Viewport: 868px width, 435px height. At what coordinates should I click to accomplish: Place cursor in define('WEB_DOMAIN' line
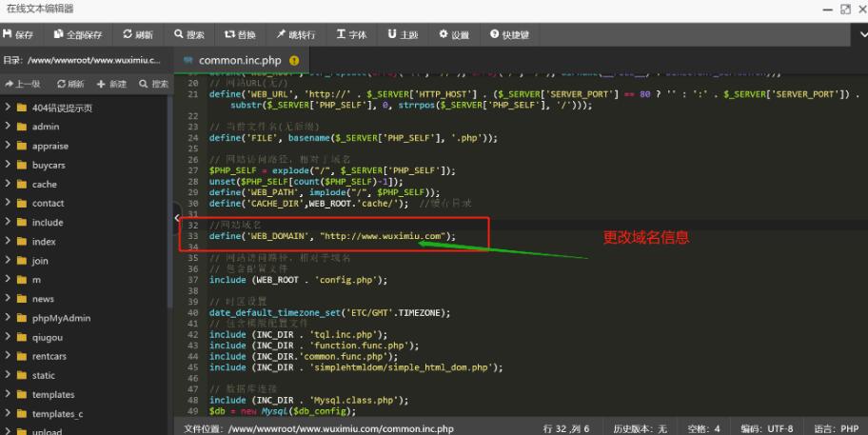(332, 236)
